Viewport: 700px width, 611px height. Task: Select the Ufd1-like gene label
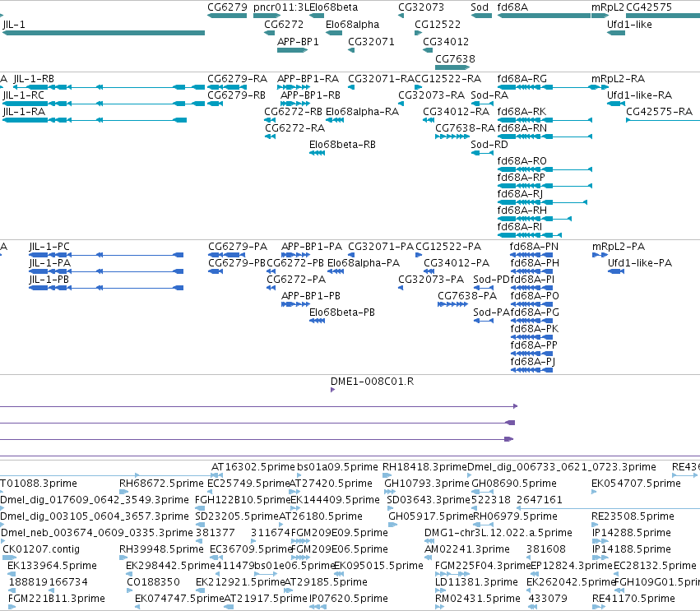629,25
